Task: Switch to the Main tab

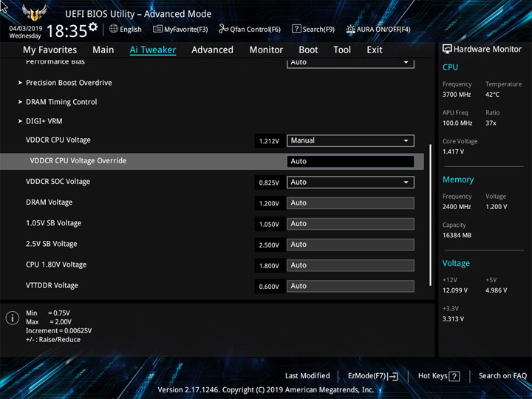Action: tap(103, 50)
